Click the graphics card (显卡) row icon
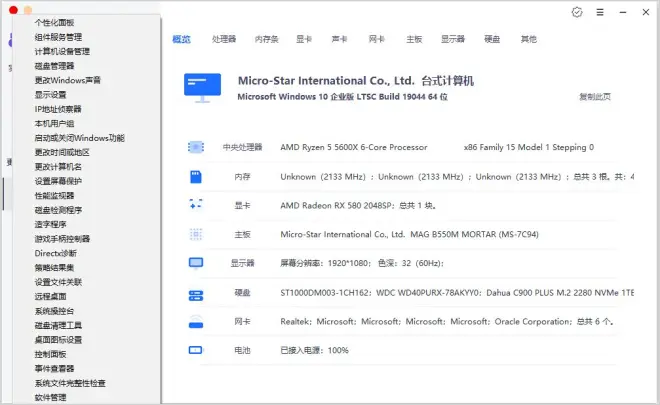660x405 pixels. [195, 205]
